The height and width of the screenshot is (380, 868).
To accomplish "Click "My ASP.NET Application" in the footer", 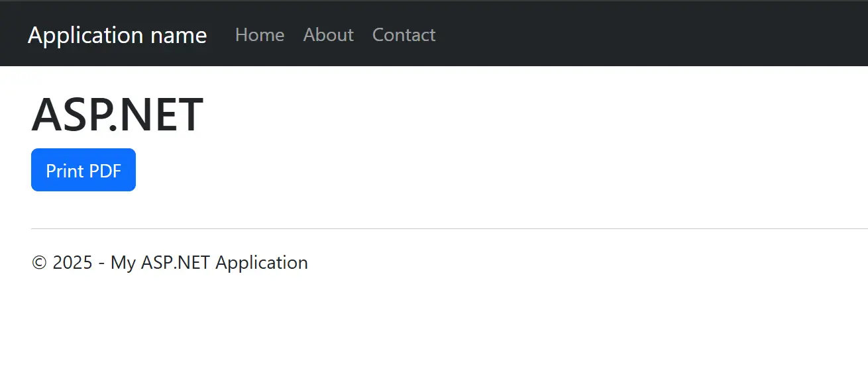I will (209, 263).
